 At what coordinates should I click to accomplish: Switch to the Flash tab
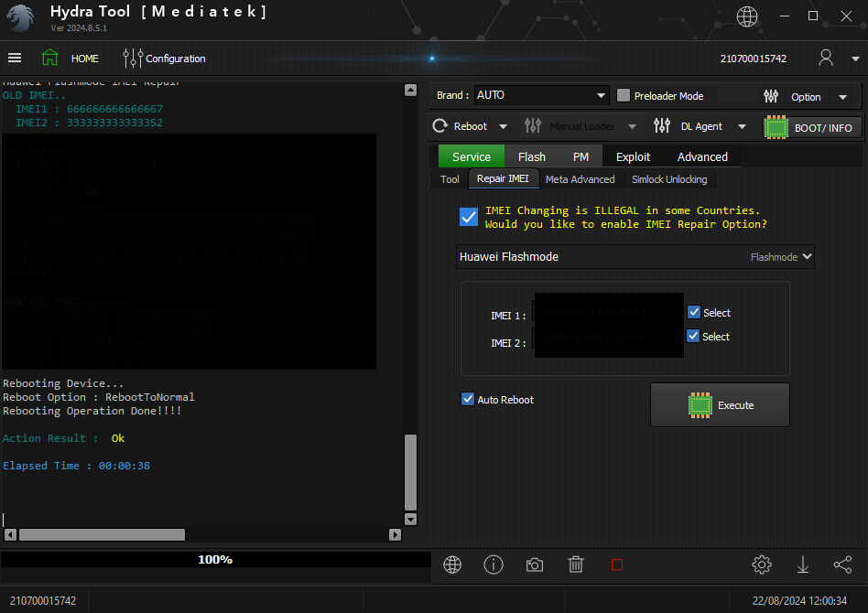click(531, 156)
